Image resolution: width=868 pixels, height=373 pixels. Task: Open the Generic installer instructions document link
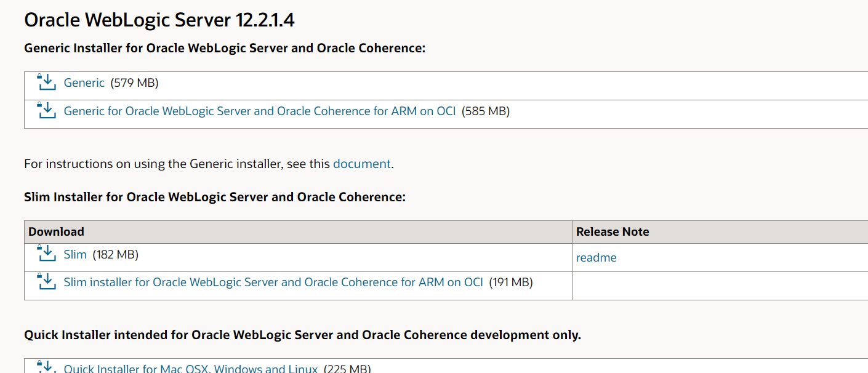pos(362,164)
